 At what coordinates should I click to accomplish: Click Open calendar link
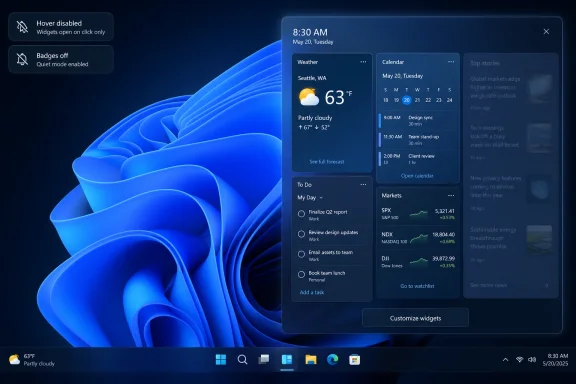point(417,176)
